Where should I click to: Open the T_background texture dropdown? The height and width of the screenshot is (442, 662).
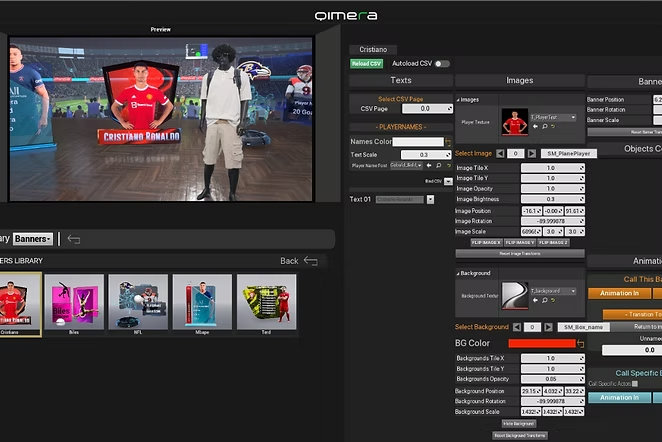click(553, 291)
